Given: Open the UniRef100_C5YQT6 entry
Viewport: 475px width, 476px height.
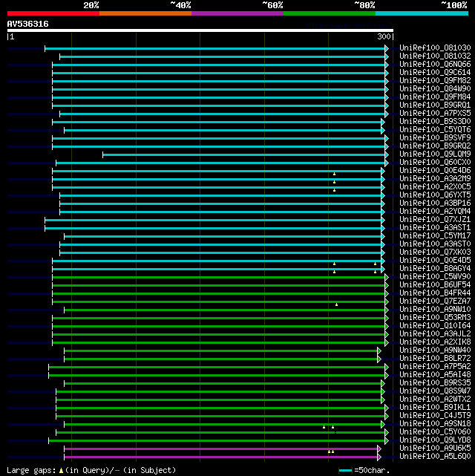Looking at the screenshot, I should point(435,130).
